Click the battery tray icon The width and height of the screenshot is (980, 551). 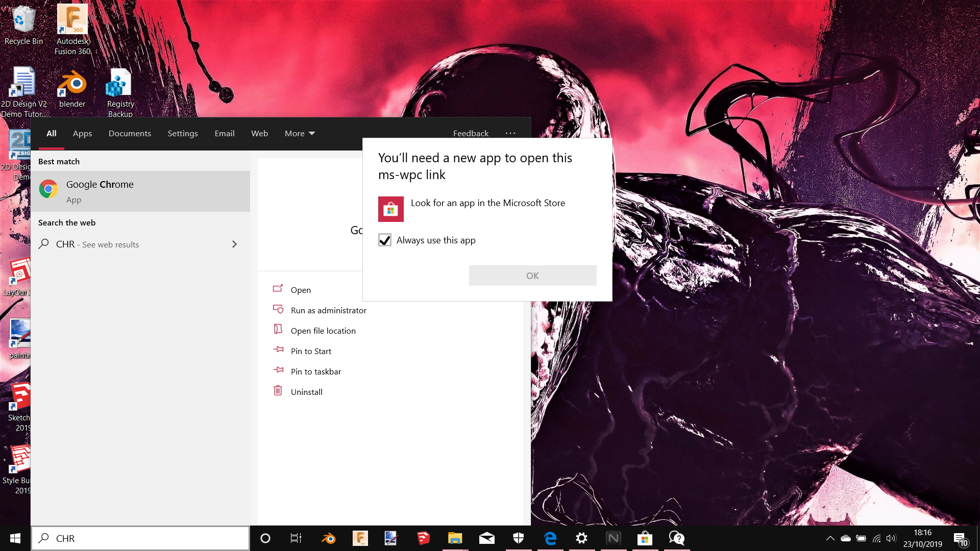point(861,538)
